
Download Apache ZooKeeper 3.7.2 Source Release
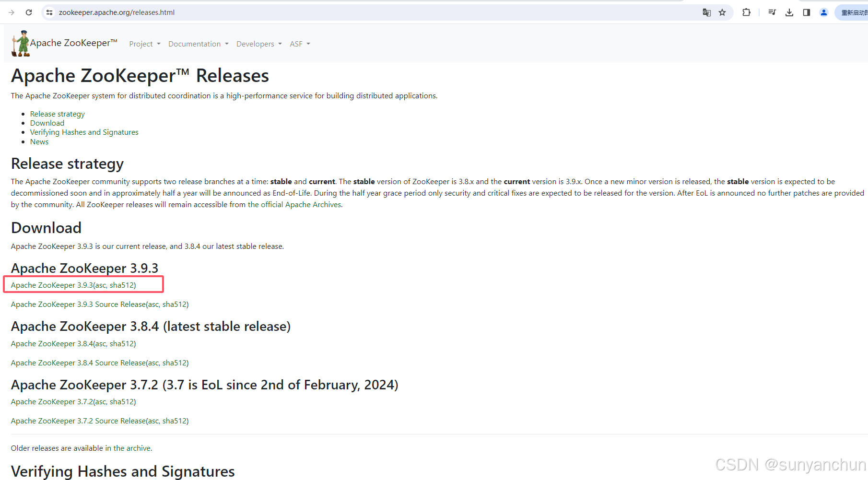(x=78, y=421)
